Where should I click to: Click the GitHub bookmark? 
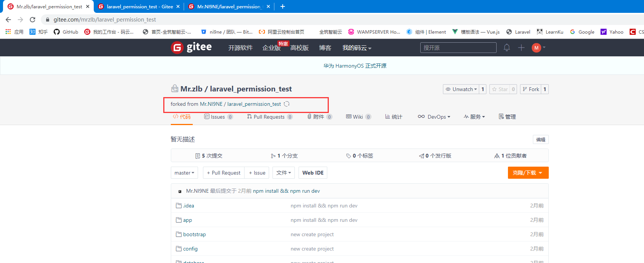coord(66,32)
